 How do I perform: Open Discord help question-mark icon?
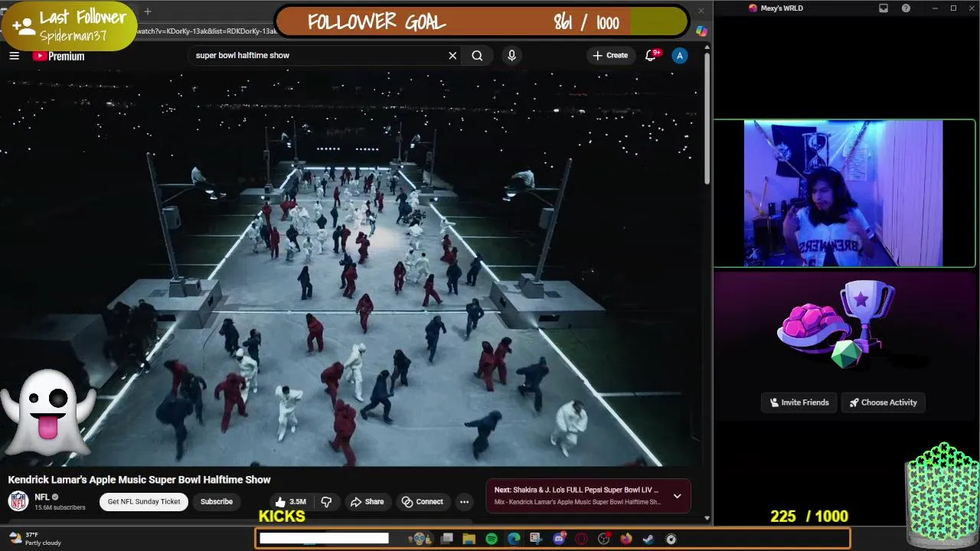[906, 8]
